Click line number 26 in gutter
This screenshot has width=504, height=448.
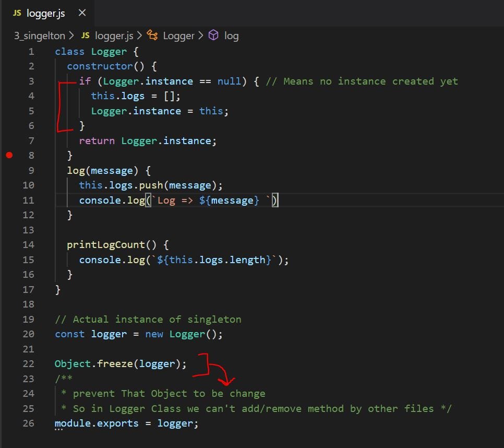28,423
